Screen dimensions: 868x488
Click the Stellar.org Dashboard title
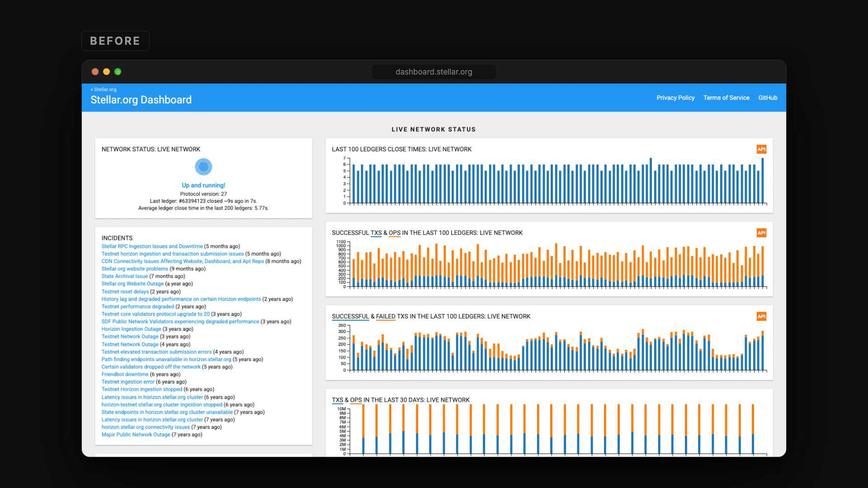tap(141, 100)
